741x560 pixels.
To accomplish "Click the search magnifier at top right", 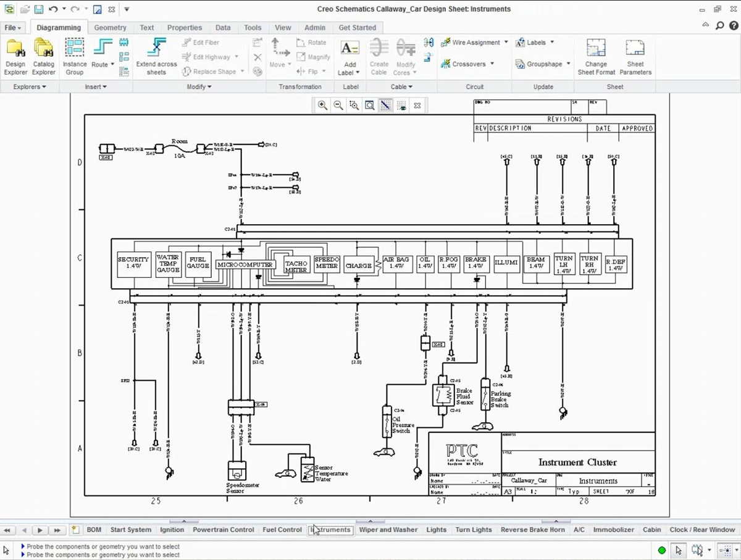I will pos(719,26).
